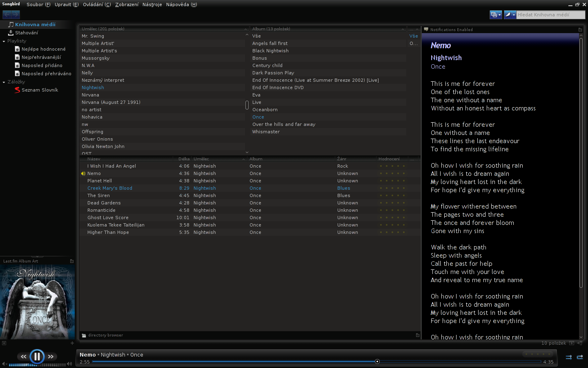Skip to the previous track
The width and height of the screenshot is (588, 368).
tap(23, 357)
